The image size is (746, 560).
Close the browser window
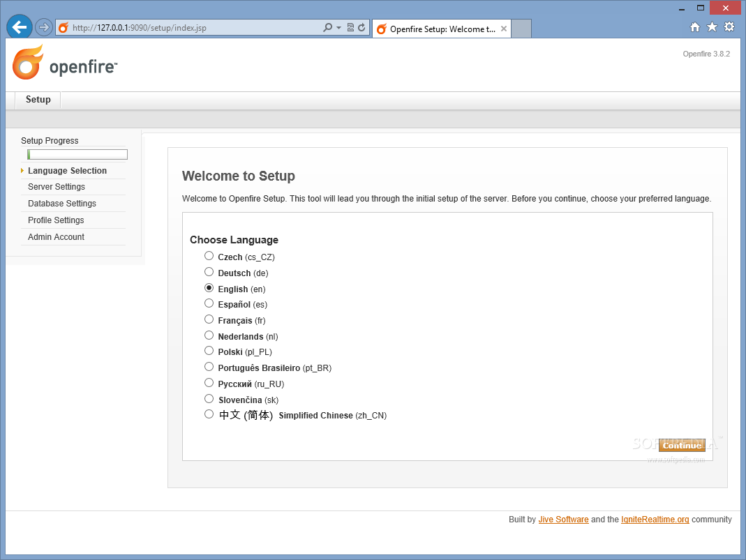pyautogui.click(x=725, y=8)
